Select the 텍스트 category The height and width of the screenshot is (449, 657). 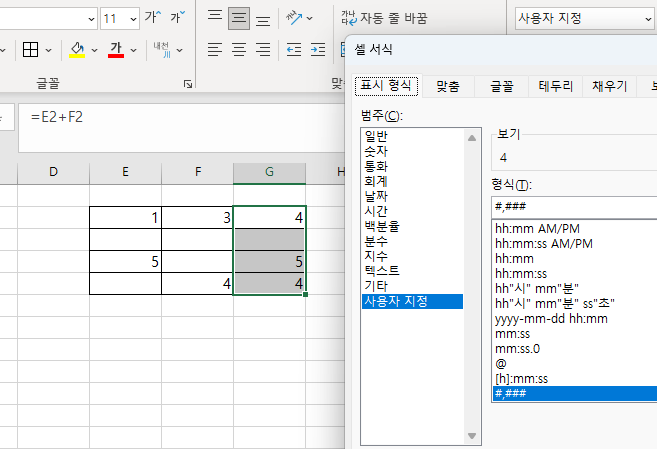click(412, 271)
